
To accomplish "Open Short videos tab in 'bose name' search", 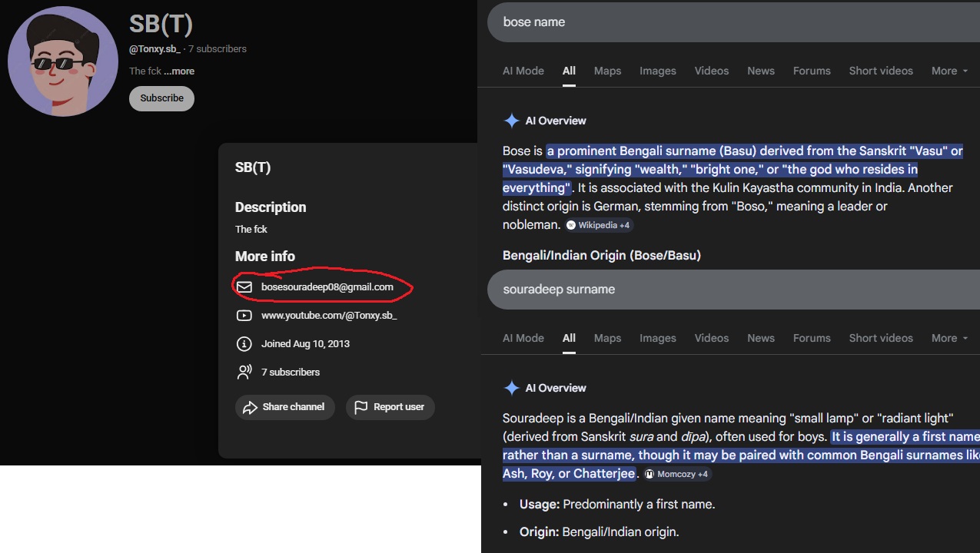I will tap(881, 71).
